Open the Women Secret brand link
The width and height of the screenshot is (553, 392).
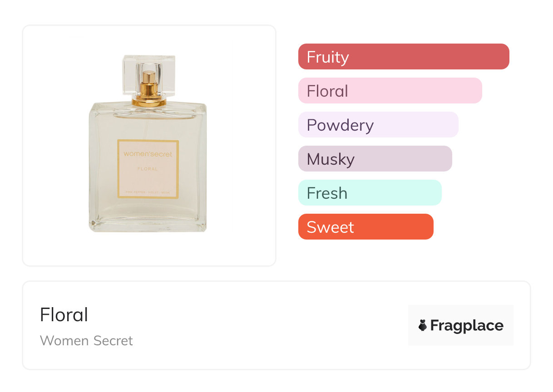tap(86, 341)
